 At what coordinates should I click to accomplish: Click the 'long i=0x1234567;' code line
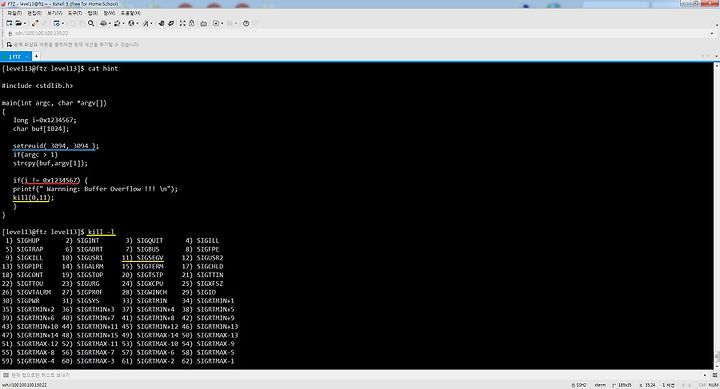click(45, 120)
